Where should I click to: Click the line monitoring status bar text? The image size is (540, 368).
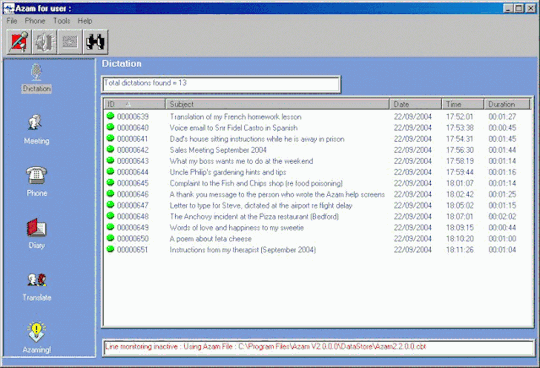click(x=266, y=347)
